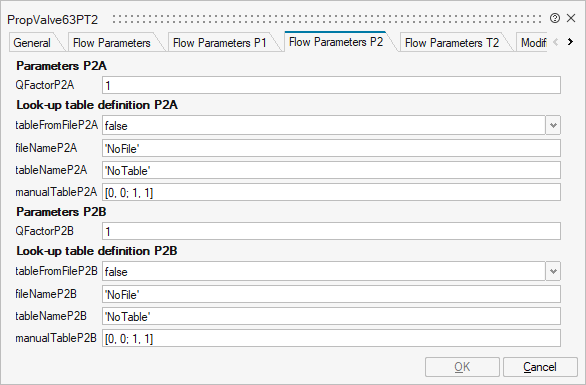Screen dimensions: 586x385
Task: Switch to the General tab
Action: [32, 43]
